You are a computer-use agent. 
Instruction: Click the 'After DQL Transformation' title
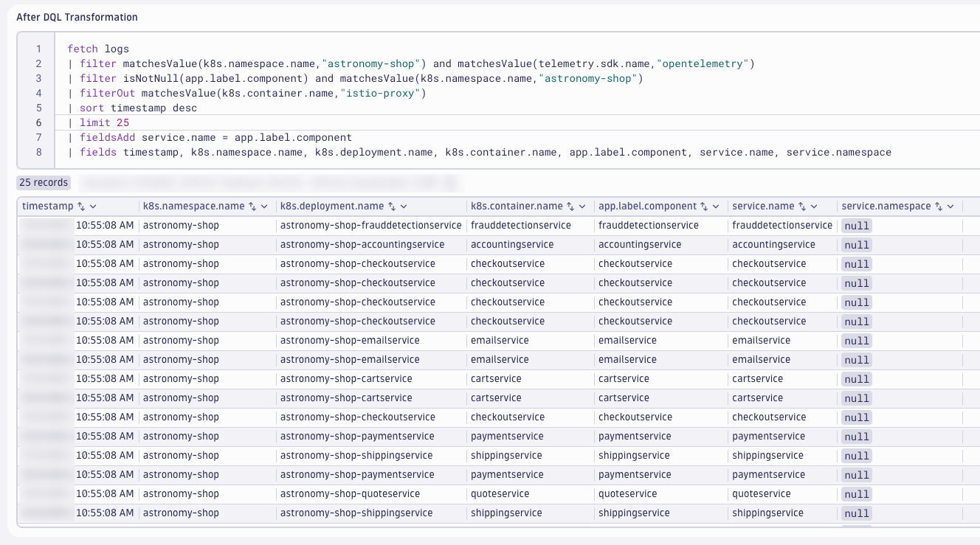coord(77,17)
